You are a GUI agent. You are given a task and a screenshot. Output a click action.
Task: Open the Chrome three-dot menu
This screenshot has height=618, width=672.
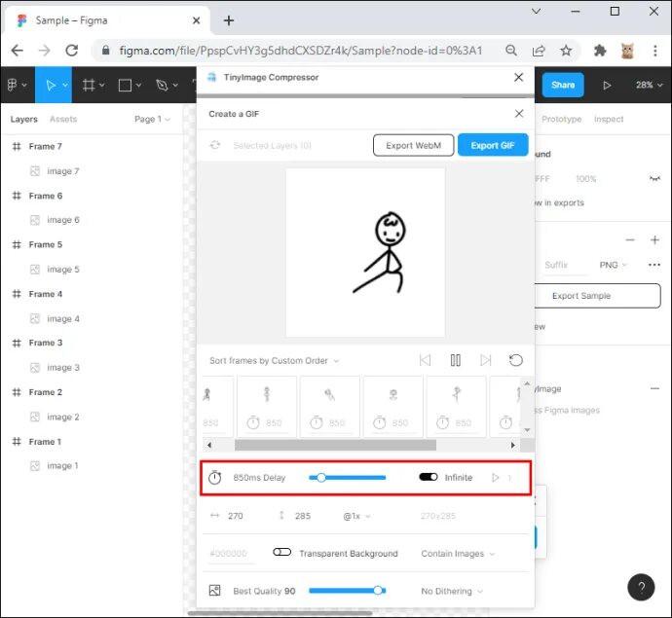(x=654, y=51)
